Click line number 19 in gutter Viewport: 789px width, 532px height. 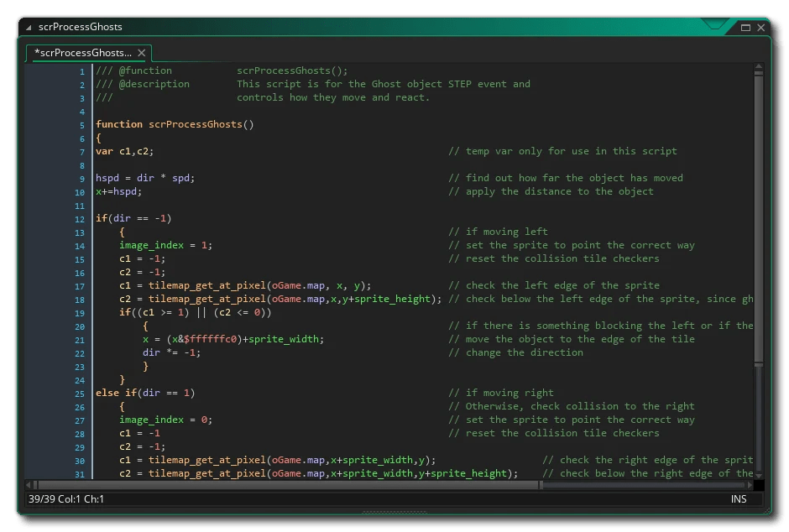(80, 313)
